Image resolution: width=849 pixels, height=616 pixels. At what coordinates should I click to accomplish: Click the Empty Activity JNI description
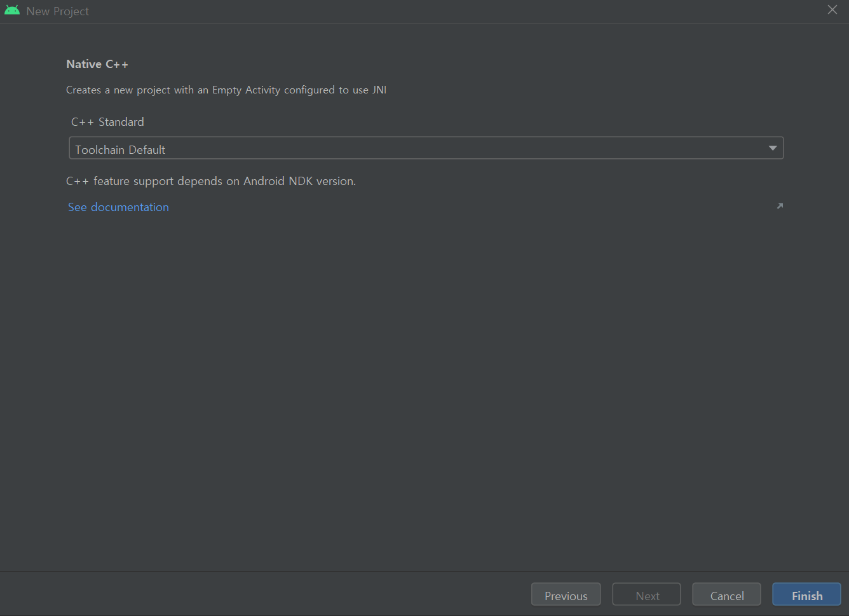(226, 90)
